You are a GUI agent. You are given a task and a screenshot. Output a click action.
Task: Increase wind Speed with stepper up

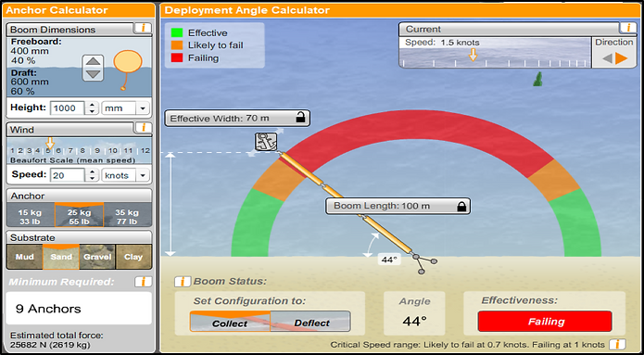pos(92,171)
